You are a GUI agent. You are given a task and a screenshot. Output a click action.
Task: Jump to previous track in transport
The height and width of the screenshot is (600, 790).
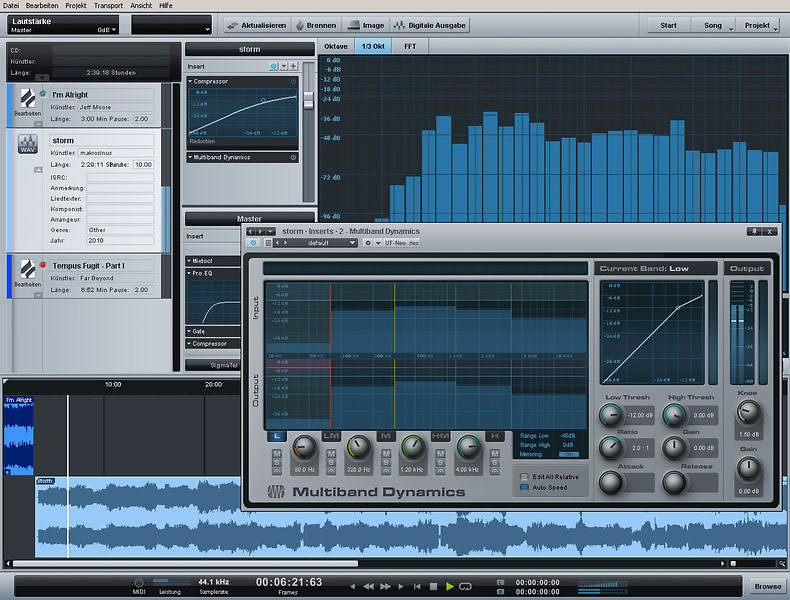(x=352, y=586)
